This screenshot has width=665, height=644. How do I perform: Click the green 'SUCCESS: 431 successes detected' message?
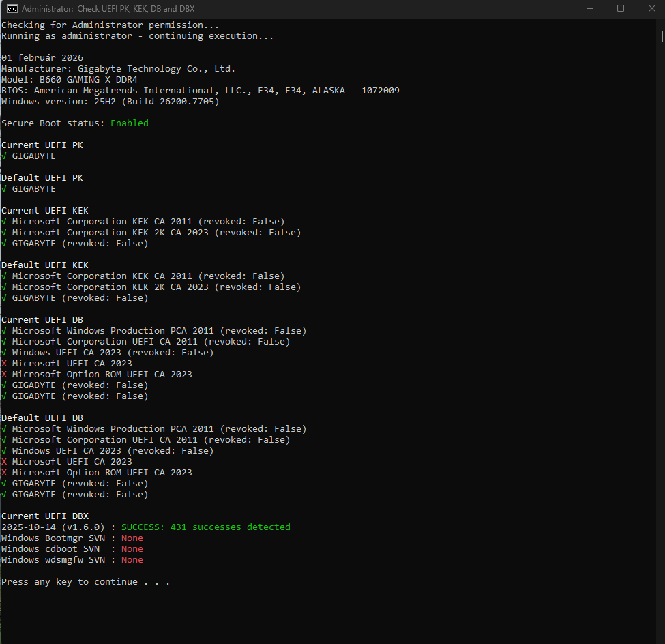click(x=206, y=527)
